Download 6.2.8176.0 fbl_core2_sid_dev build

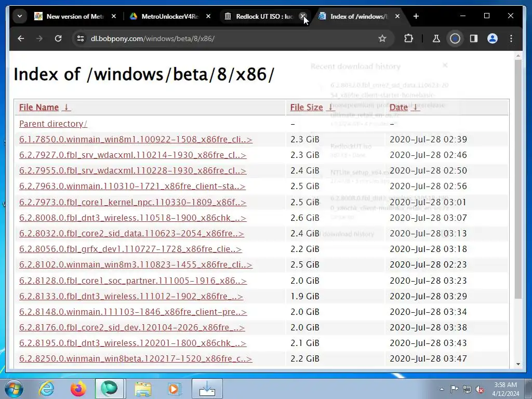(x=132, y=327)
